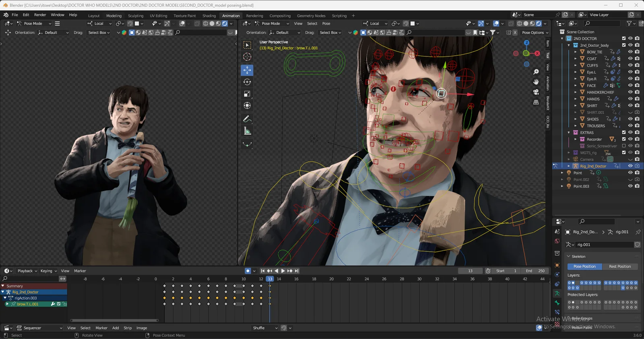644x339 pixels.
Task: Jump to the timeline start frame
Action: 262,271
